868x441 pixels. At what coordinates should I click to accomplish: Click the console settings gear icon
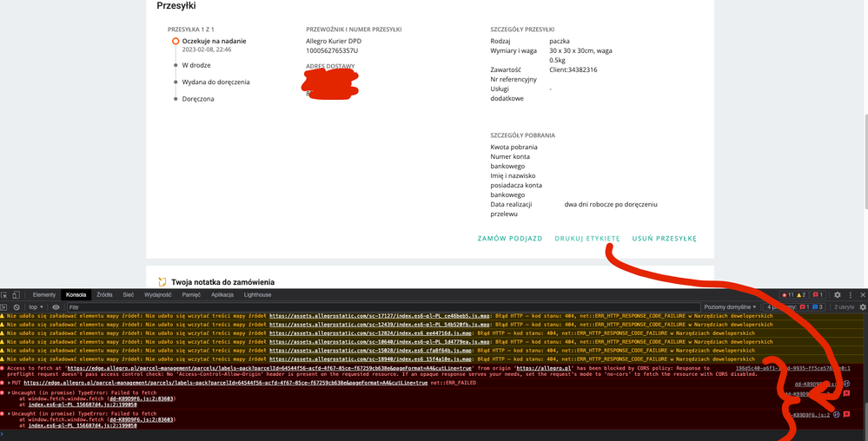[x=861, y=306]
